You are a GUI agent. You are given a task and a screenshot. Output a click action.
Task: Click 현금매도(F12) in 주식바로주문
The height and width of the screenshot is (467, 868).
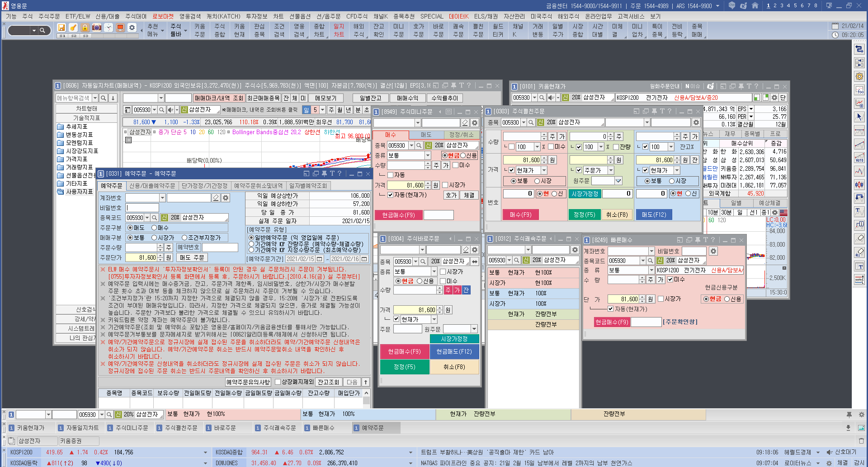454,351
